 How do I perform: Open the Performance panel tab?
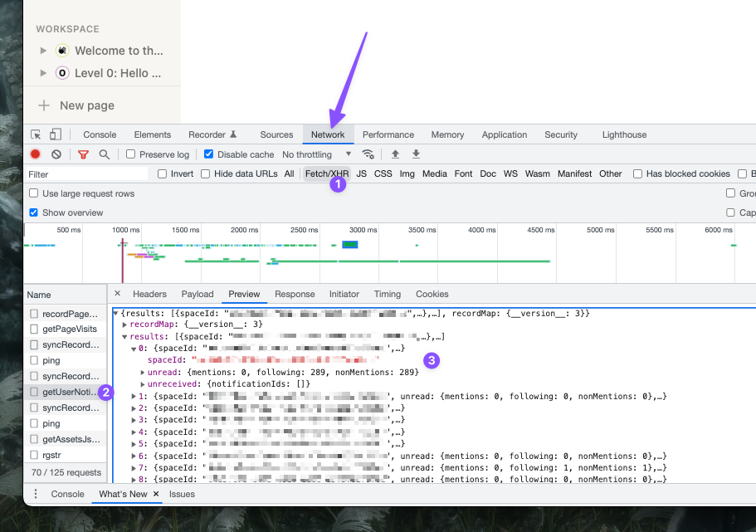click(388, 134)
